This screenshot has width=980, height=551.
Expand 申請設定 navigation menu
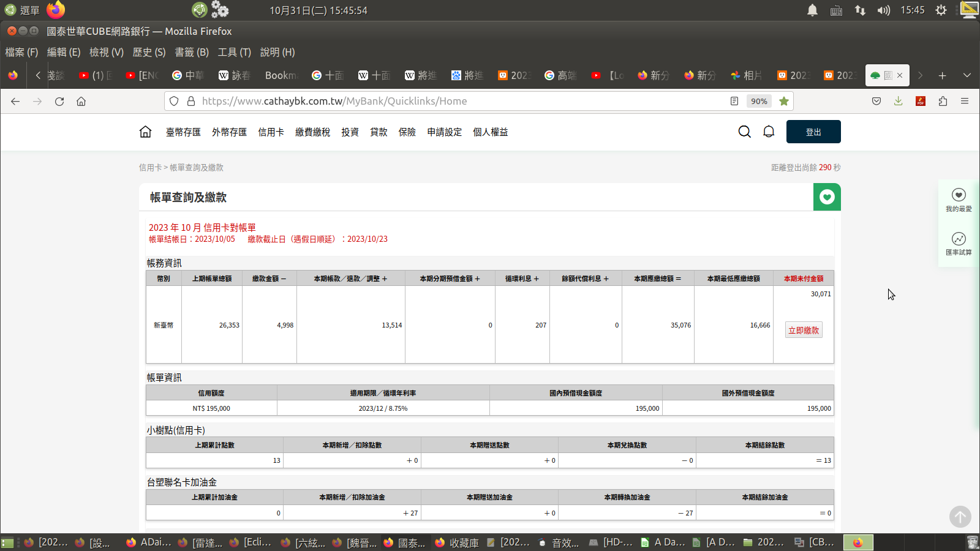point(444,132)
